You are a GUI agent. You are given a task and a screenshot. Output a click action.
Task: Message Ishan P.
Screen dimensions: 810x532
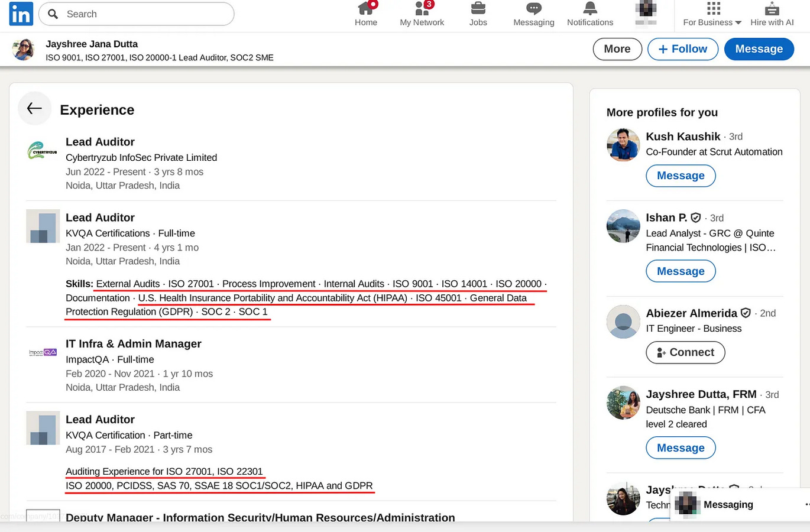click(681, 271)
